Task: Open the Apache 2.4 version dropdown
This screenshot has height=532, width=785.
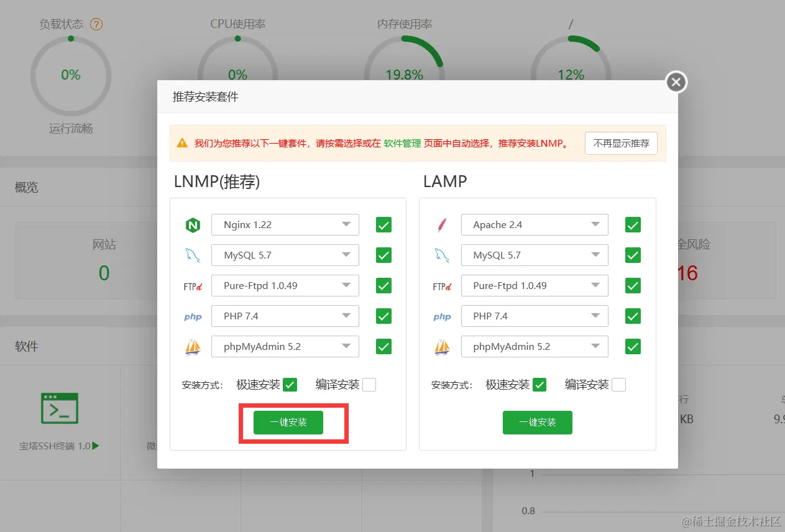Action: click(x=535, y=225)
